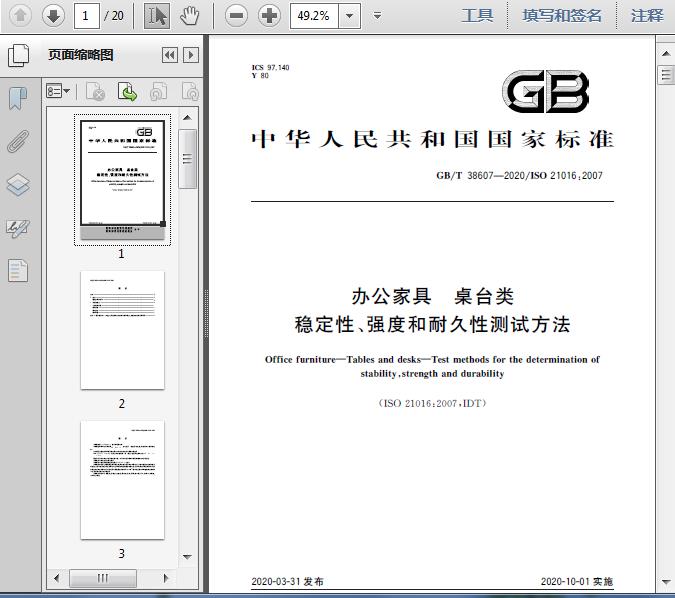Click the thumbnail panel vertical scroll thumb
The height and width of the screenshot is (598, 675).
[187, 159]
